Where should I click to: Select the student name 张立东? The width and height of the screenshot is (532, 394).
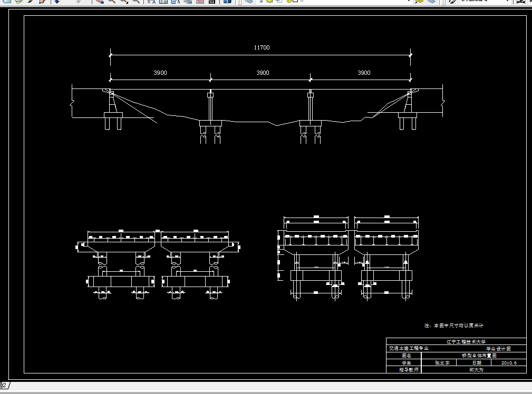tap(442, 363)
